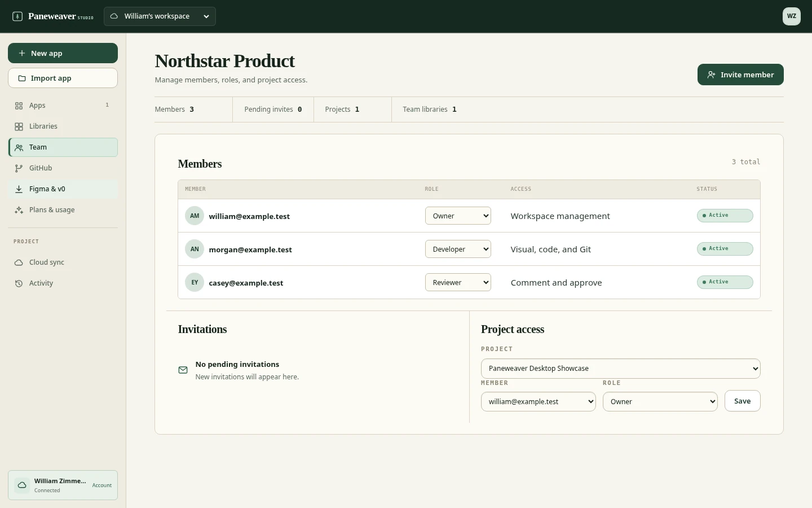Viewport: 812px width, 508px height.
Task: Open the Member dropdown in Project access
Action: 539,402
